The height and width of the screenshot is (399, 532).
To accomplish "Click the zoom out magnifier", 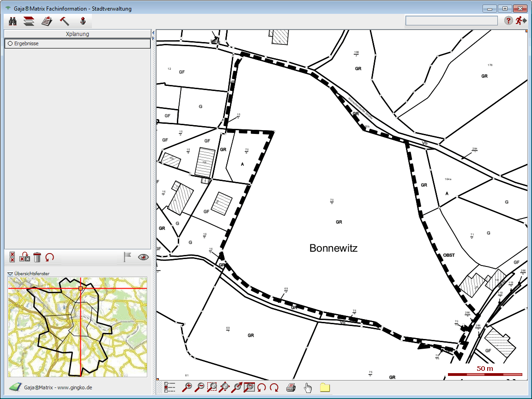I will click(x=200, y=387).
